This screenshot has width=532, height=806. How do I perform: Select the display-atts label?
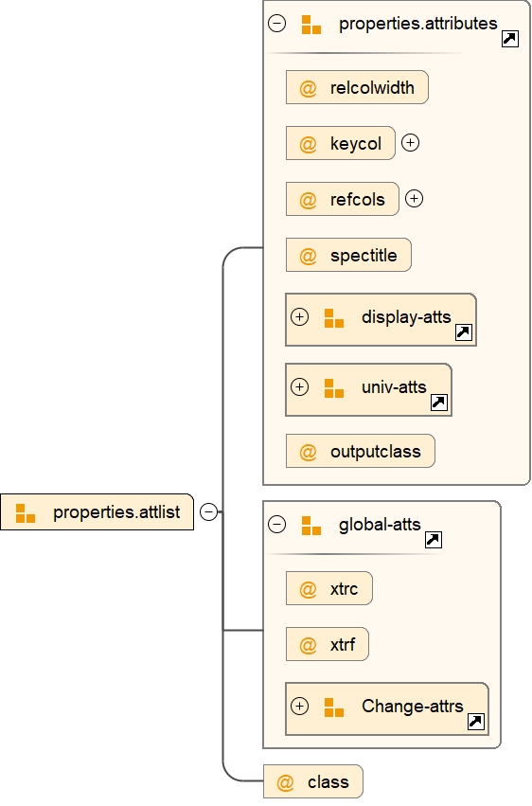(x=406, y=317)
